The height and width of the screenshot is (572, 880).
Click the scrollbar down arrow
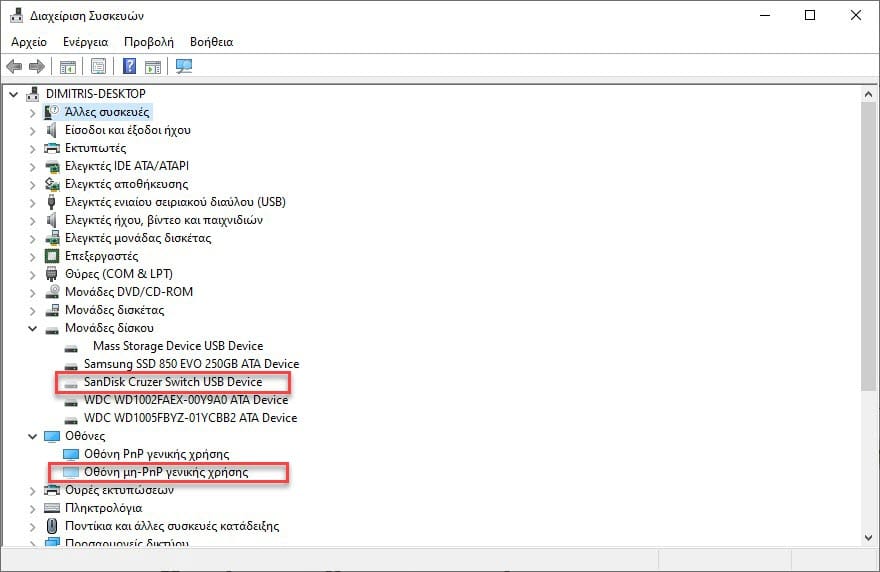point(869,537)
